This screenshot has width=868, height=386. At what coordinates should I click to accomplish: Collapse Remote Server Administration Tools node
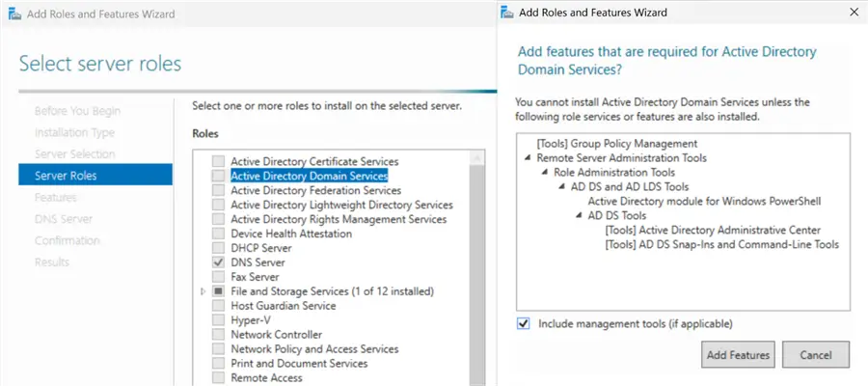coord(528,158)
